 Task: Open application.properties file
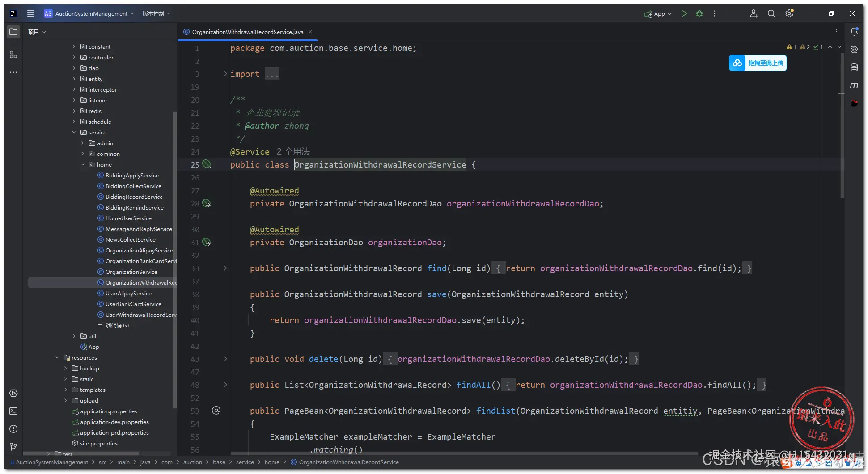coord(108,411)
